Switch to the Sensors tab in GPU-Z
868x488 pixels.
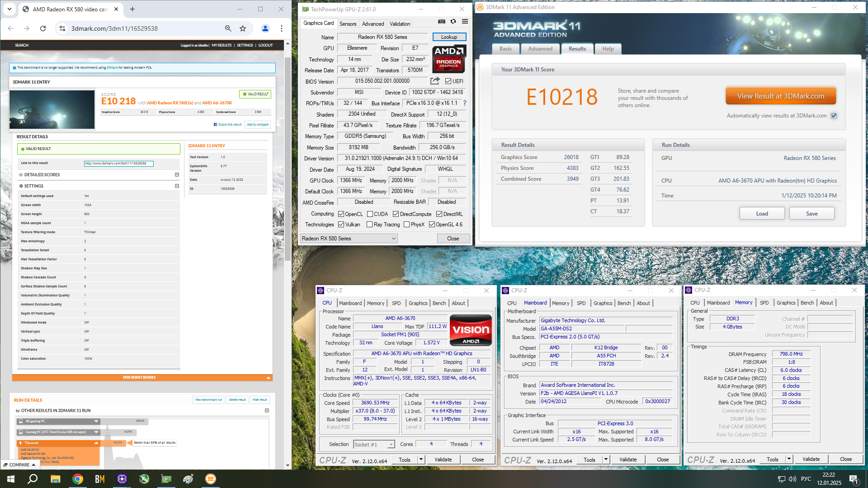click(x=348, y=23)
